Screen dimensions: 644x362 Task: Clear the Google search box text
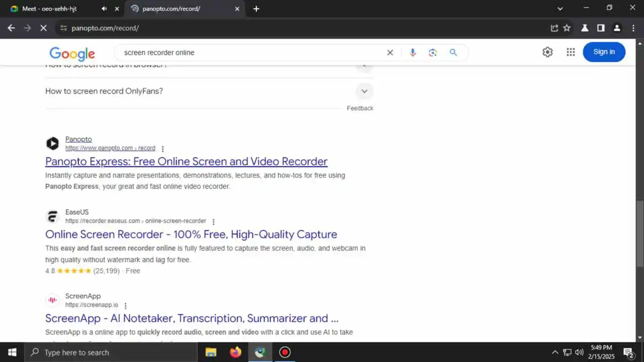pos(390,52)
